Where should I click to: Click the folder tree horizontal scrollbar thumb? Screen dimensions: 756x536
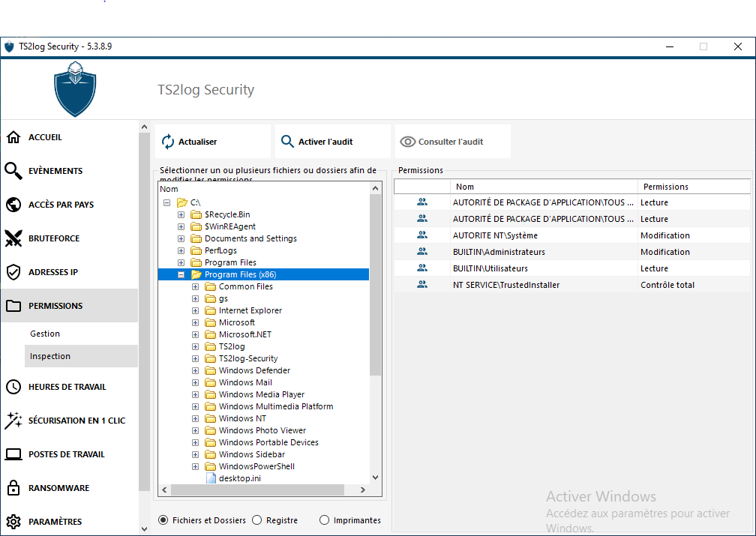[257, 490]
